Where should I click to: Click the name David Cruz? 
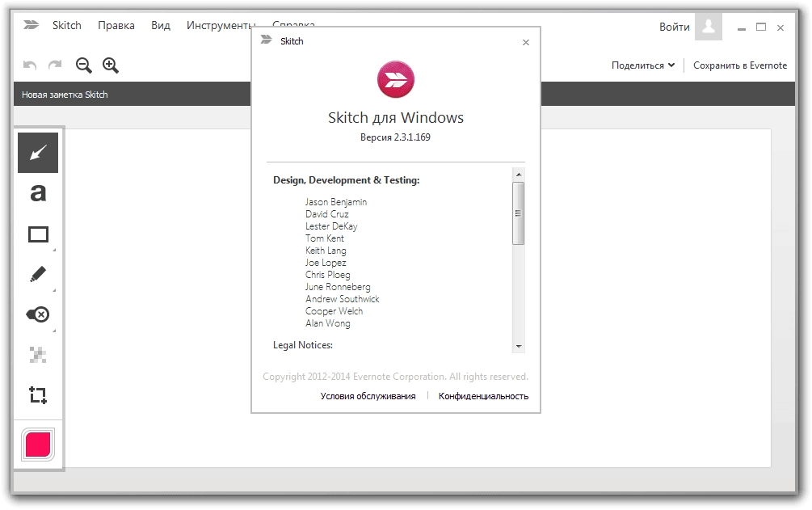[326, 214]
